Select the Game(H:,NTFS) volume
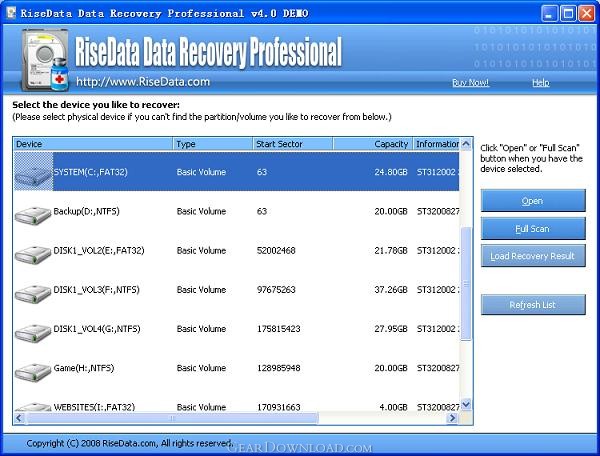Image resolution: width=600 pixels, height=456 pixels. point(84,368)
